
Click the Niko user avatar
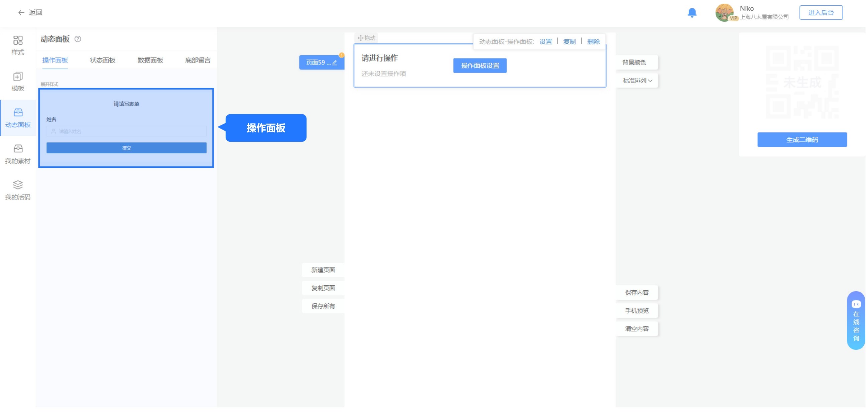tap(725, 13)
